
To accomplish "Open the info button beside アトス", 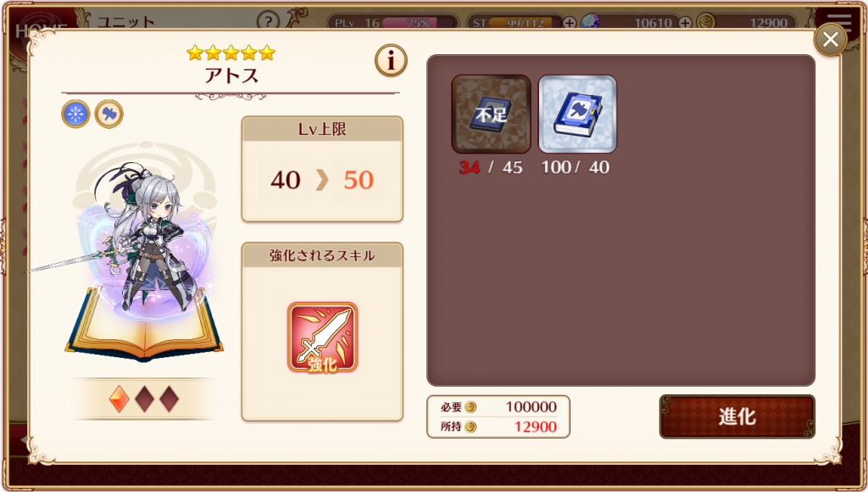I will click(x=391, y=60).
